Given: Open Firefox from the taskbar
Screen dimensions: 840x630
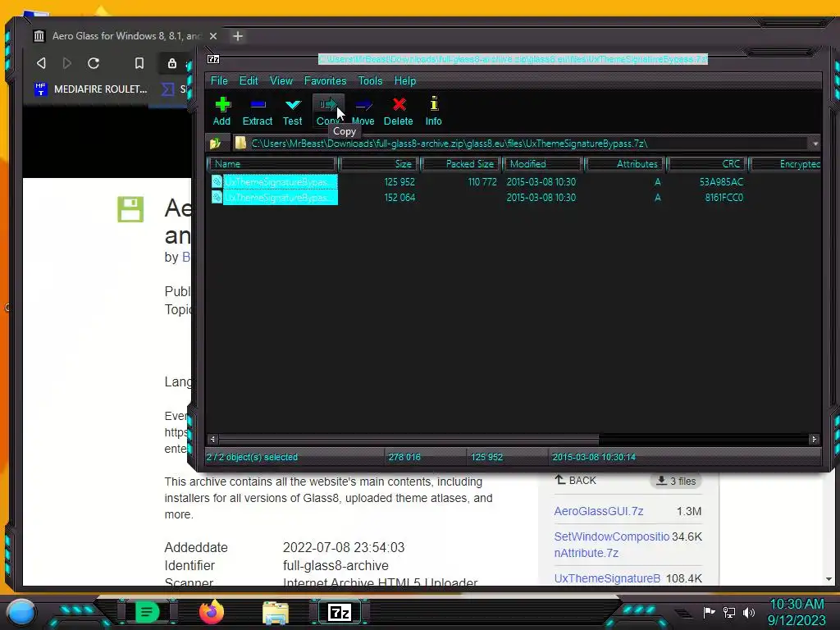Looking at the screenshot, I should coord(212,612).
